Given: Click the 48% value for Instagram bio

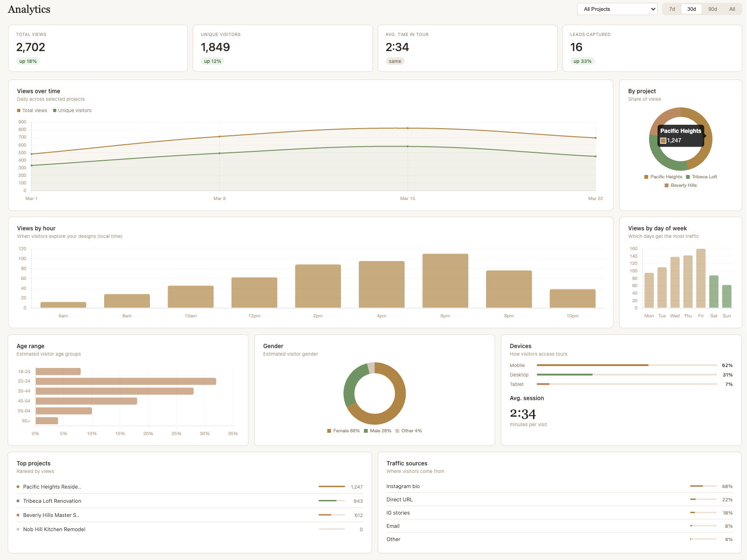Looking at the screenshot, I should click(x=727, y=486).
